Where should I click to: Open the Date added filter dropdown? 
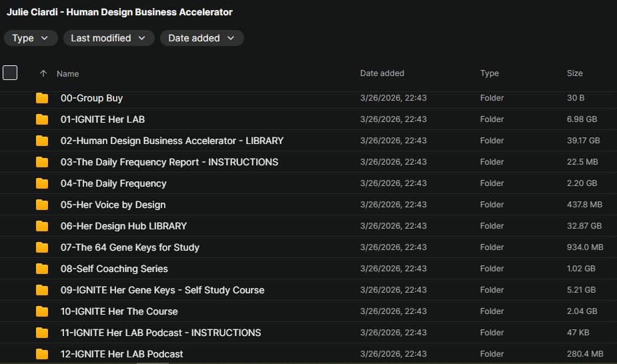tap(201, 38)
